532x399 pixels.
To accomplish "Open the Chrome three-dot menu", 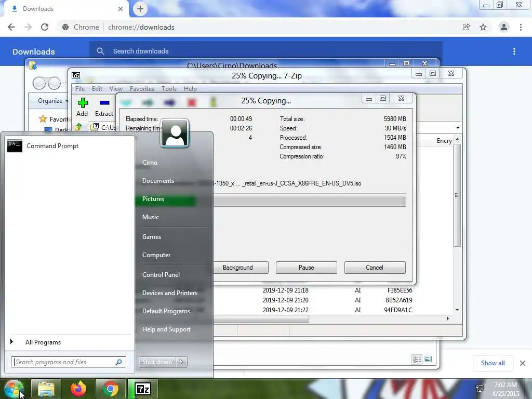I will coord(521,27).
